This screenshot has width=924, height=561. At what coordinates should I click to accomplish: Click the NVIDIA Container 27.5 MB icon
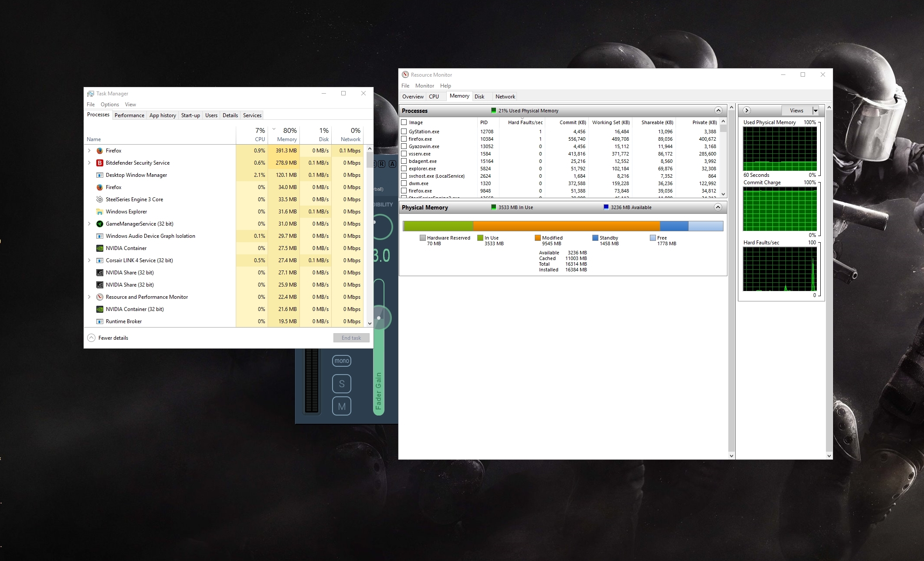pyautogui.click(x=99, y=248)
